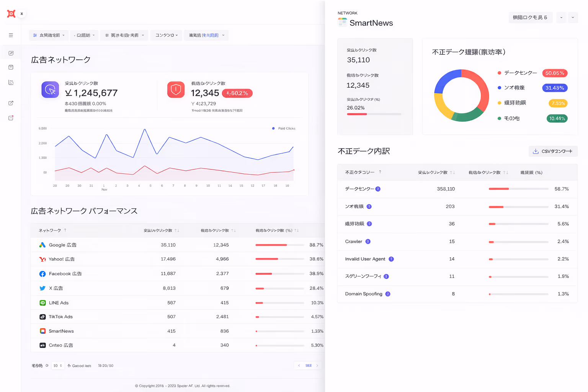Go to previous page with left arrow

(299, 366)
